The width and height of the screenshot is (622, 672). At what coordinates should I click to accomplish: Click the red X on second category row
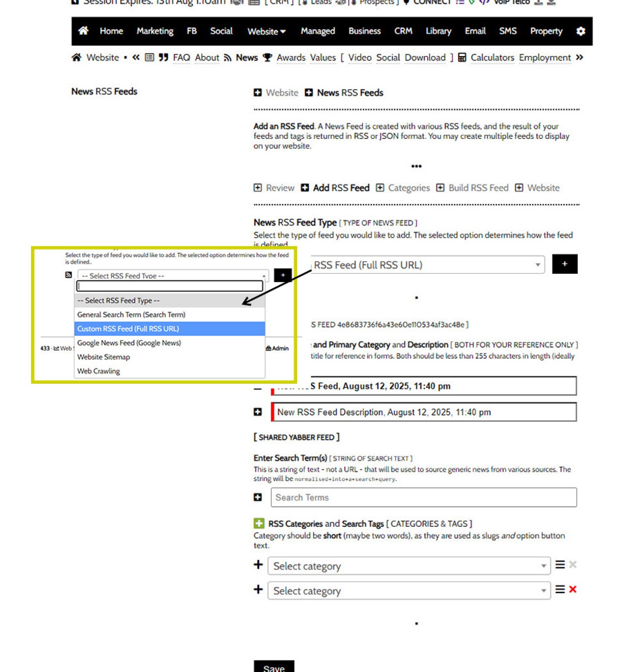tap(573, 589)
